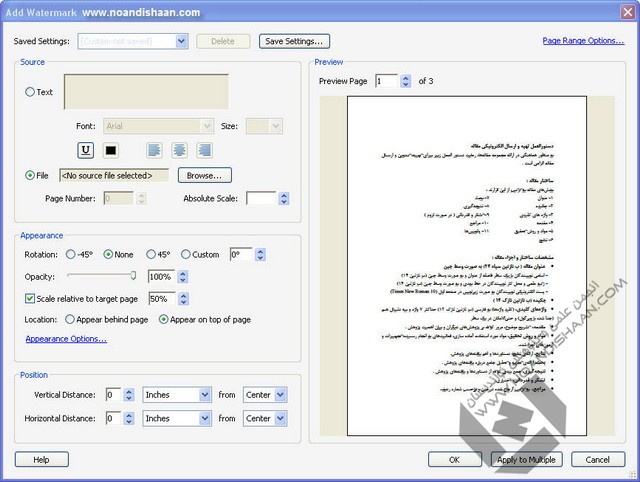Expand the Horizontal Distance from Center dropdown
This screenshot has height=482, width=640.
point(280,419)
